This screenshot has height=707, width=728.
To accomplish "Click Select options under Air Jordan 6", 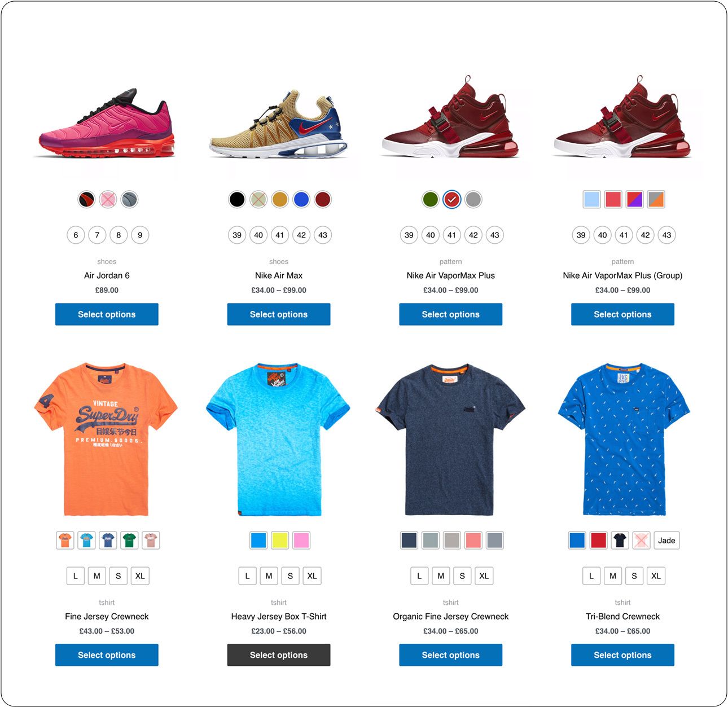I will [x=107, y=314].
